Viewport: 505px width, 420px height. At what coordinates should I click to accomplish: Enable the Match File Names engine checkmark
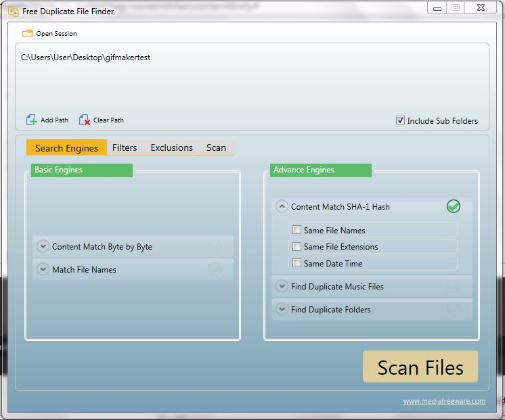[215, 270]
